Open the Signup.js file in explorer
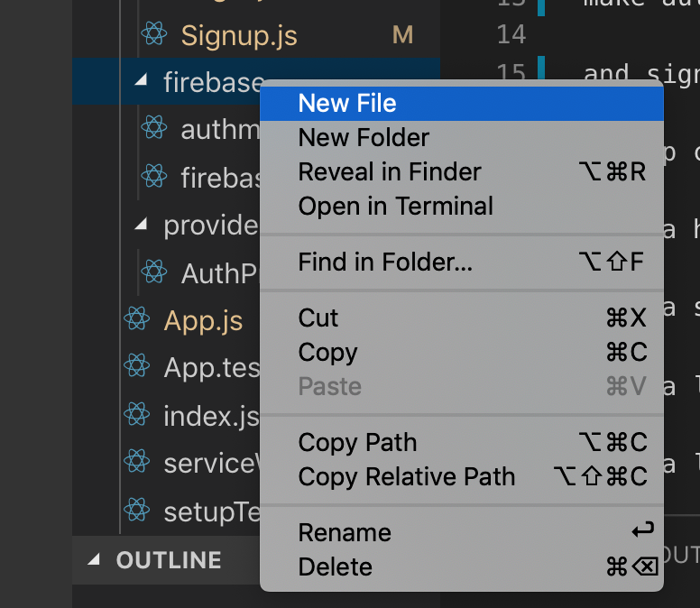Viewport: 700px width, 608px height. [x=239, y=35]
